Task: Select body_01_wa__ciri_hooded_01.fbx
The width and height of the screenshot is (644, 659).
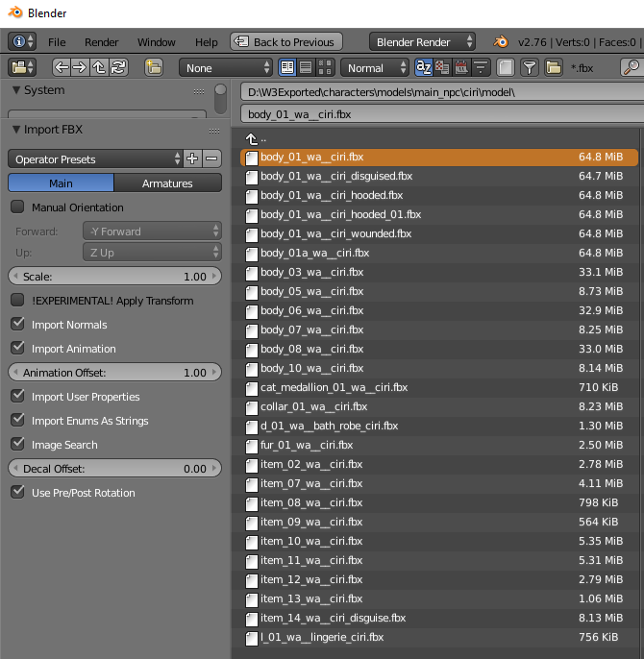Action: (x=439, y=214)
